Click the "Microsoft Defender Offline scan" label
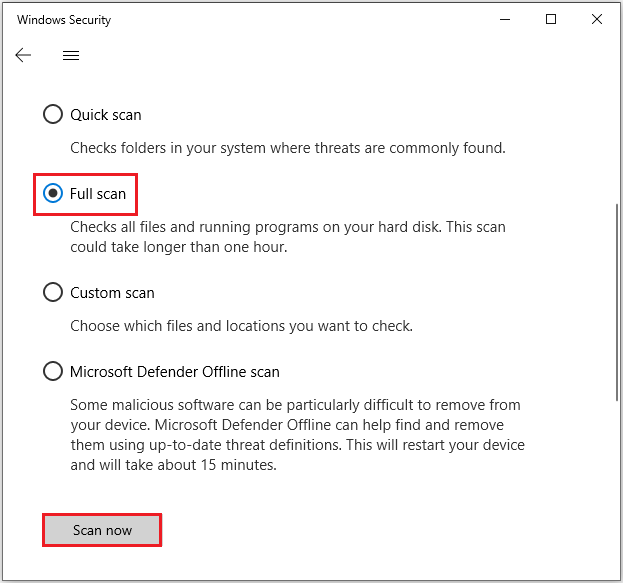Screen dimensions: 623x583 click(x=175, y=371)
